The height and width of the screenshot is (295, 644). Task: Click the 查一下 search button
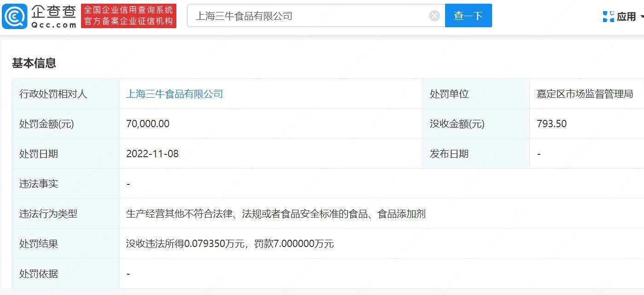pos(468,16)
